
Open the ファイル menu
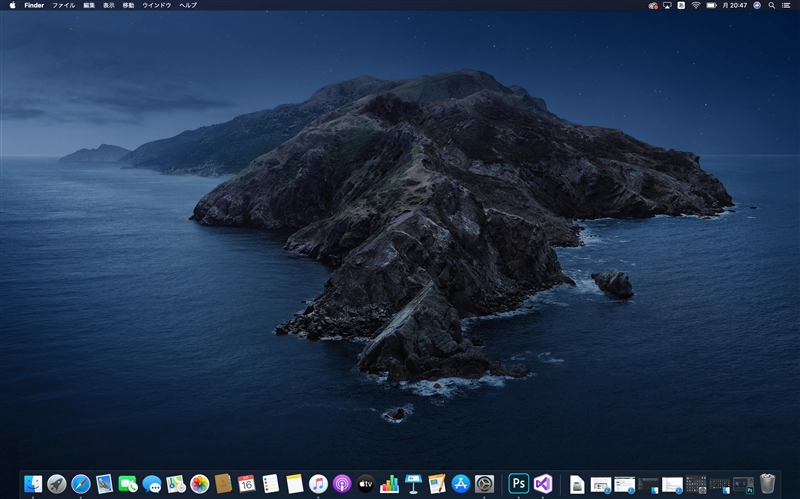pyautogui.click(x=63, y=5)
